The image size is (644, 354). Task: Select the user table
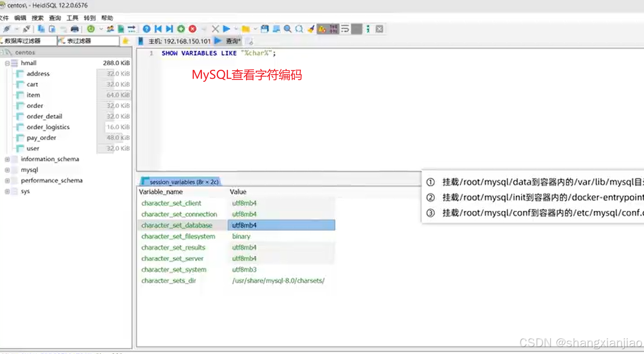coord(33,148)
